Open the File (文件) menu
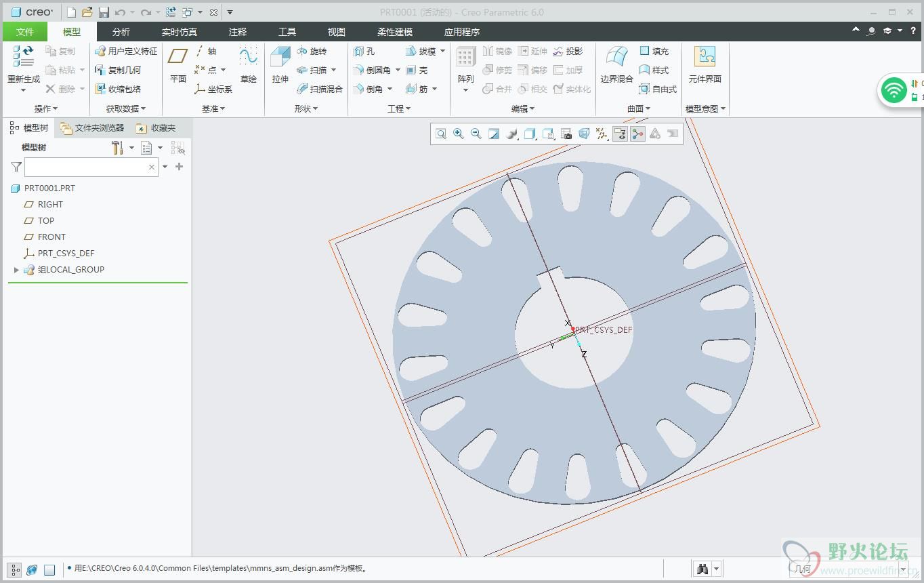This screenshot has height=583, width=924. [25, 32]
